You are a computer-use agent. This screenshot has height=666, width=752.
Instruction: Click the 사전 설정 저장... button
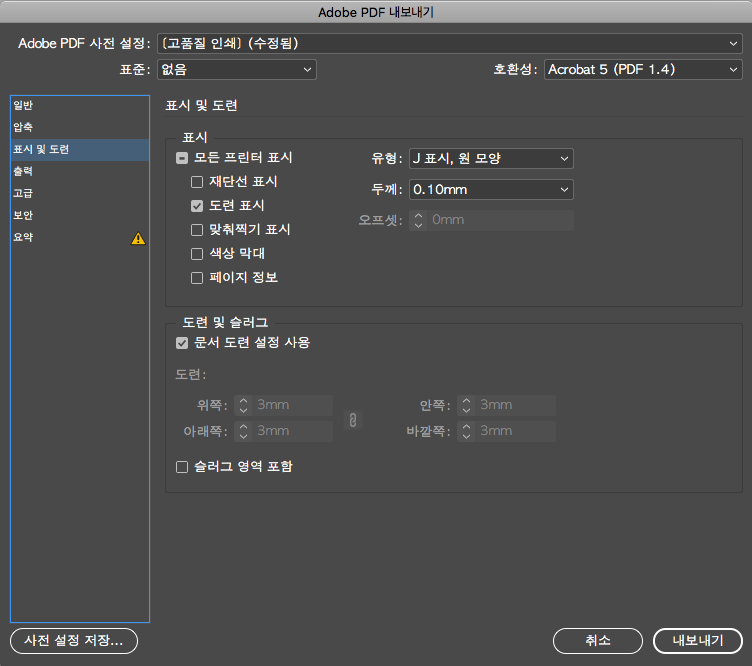tap(74, 641)
